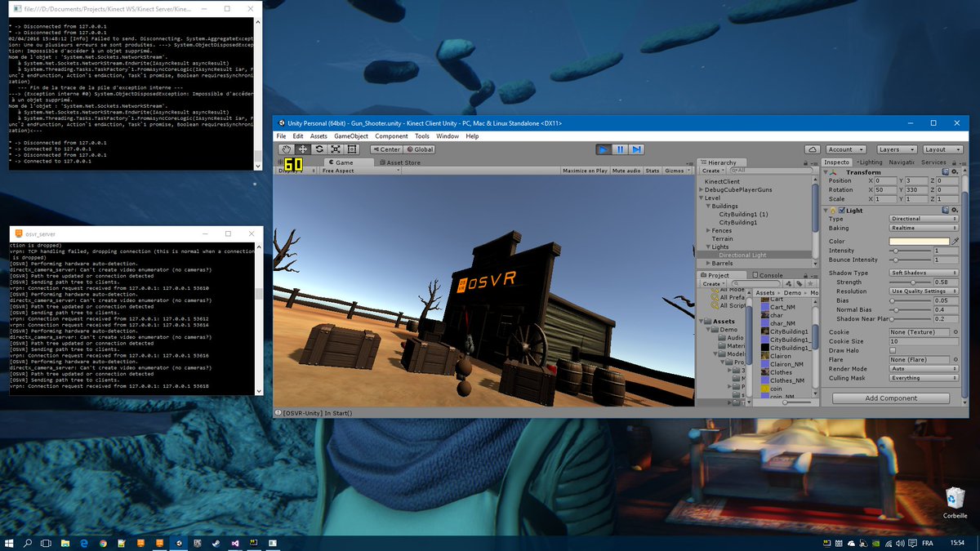
Task: Open the Component menu
Action: (391, 136)
